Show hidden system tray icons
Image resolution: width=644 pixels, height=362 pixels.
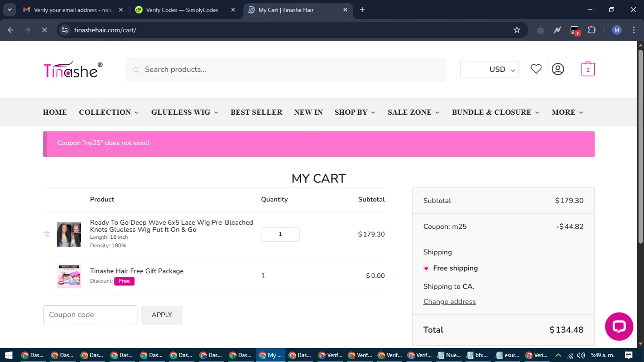pyautogui.click(x=558, y=355)
